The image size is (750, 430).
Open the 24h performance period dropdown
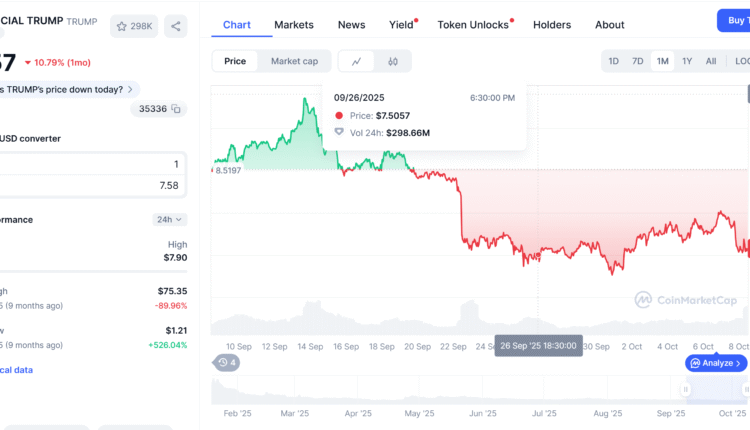pyautogui.click(x=169, y=219)
